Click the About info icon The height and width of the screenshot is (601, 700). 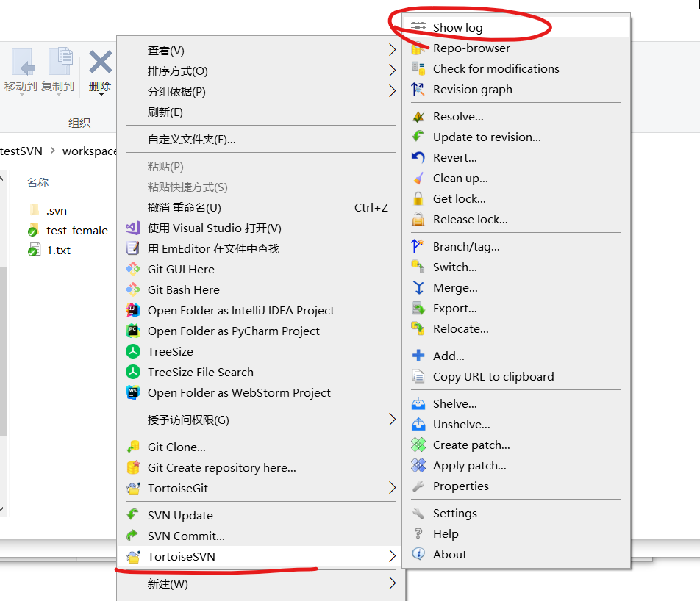(x=418, y=554)
